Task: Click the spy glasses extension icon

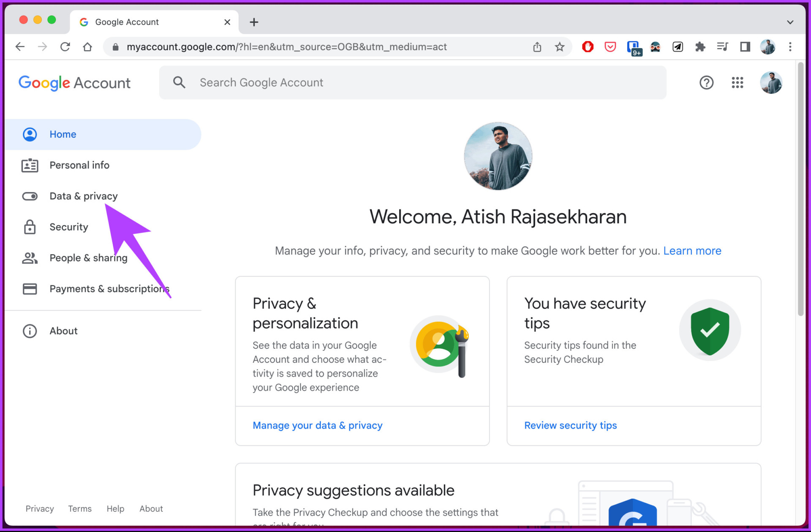Action: click(x=655, y=47)
